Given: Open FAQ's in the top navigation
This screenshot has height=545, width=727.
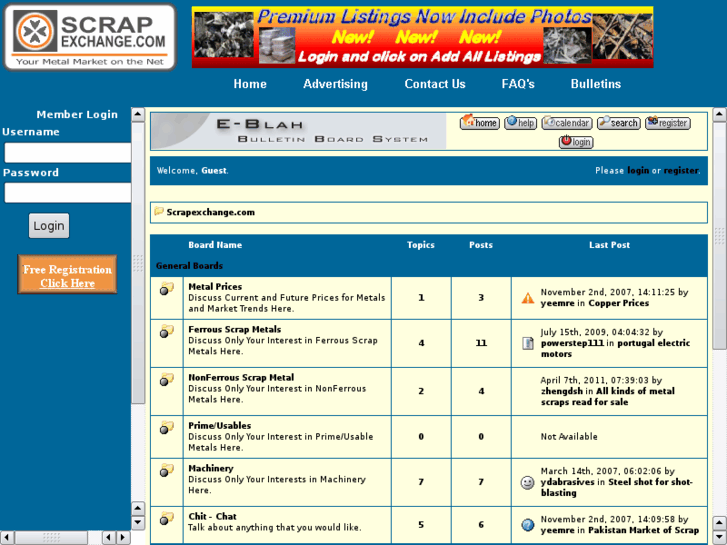Looking at the screenshot, I should point(518,84).
